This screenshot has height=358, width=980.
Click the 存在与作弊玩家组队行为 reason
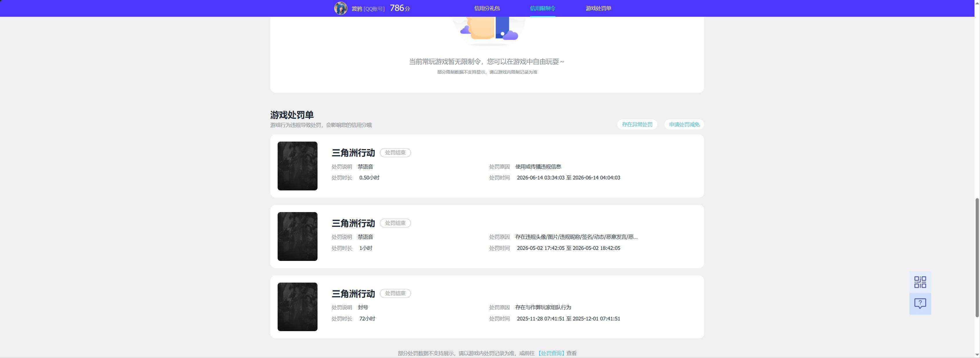tap(543, 307)
